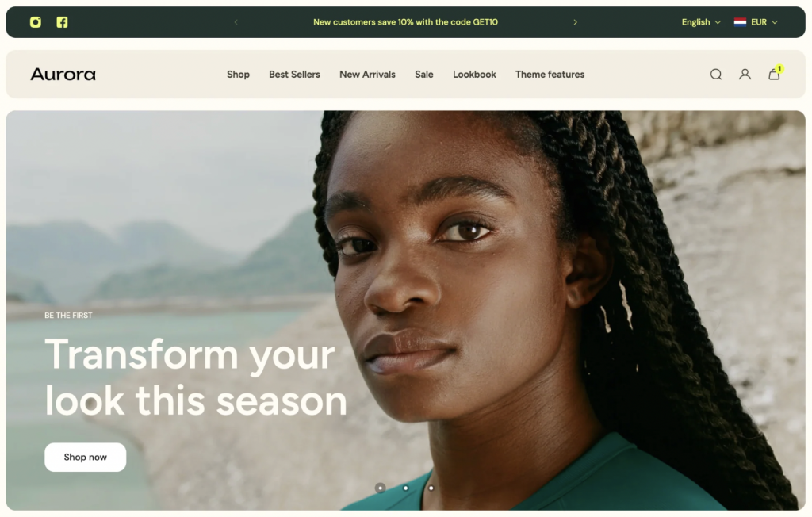This screenshot has width=812, height=517.
Task: Show previous announcement with left arrow
Action: pos(236,22)
